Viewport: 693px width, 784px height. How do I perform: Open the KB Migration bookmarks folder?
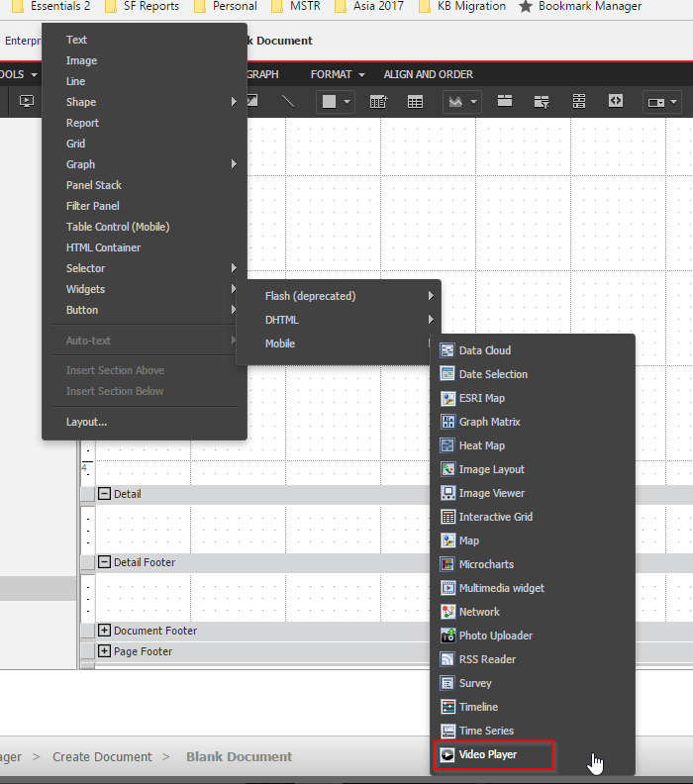pyautogui.click(x=462, y=6)
